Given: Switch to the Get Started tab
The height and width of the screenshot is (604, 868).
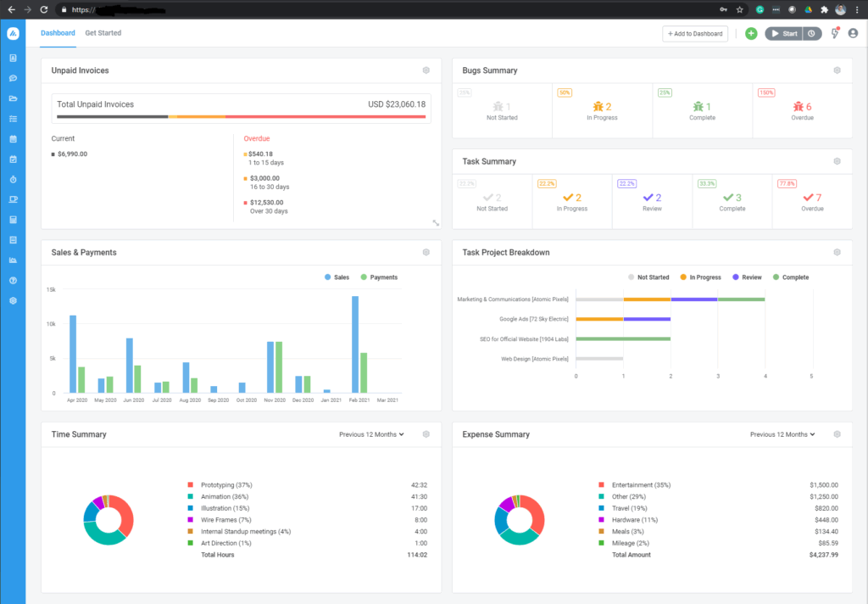Looking at the screenshot, I should pyautogui.click(x=103, y=33).
